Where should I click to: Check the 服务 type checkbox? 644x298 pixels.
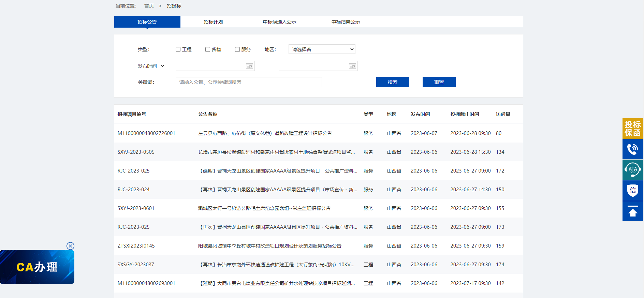click(237, 49)
